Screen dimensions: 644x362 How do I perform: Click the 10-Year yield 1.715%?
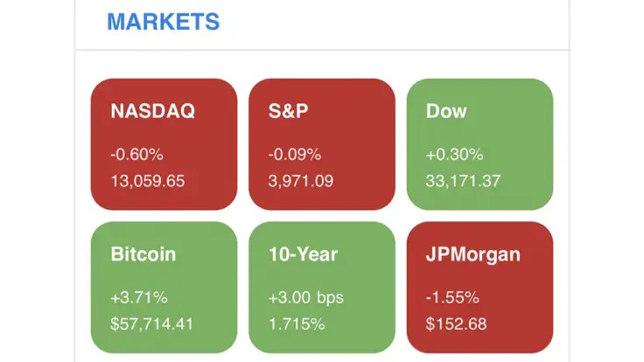[x=297, y=324]
